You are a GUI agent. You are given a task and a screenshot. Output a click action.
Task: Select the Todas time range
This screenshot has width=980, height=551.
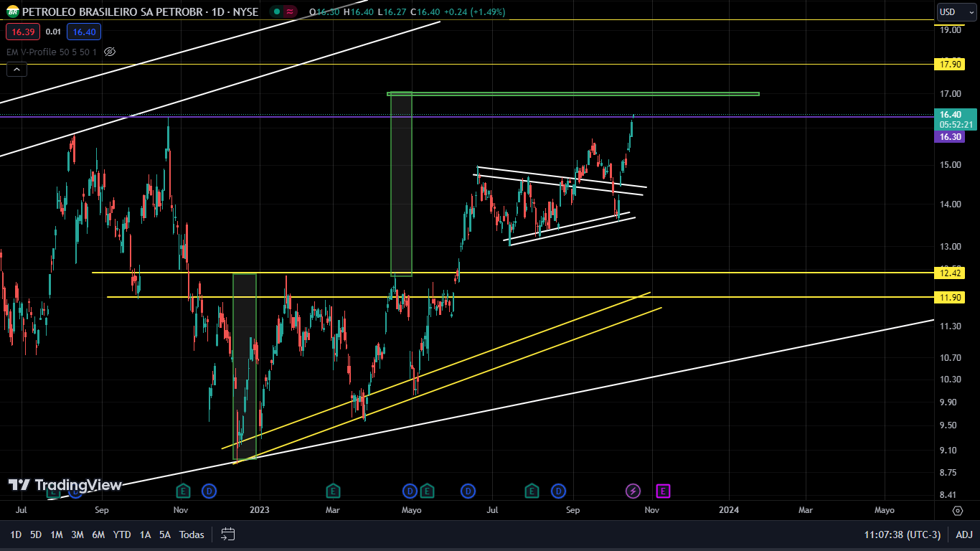tap(192, 534)
